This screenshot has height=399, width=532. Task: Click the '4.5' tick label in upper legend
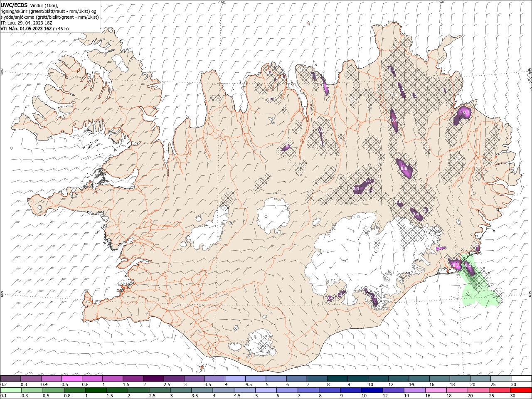pos(249,384)
